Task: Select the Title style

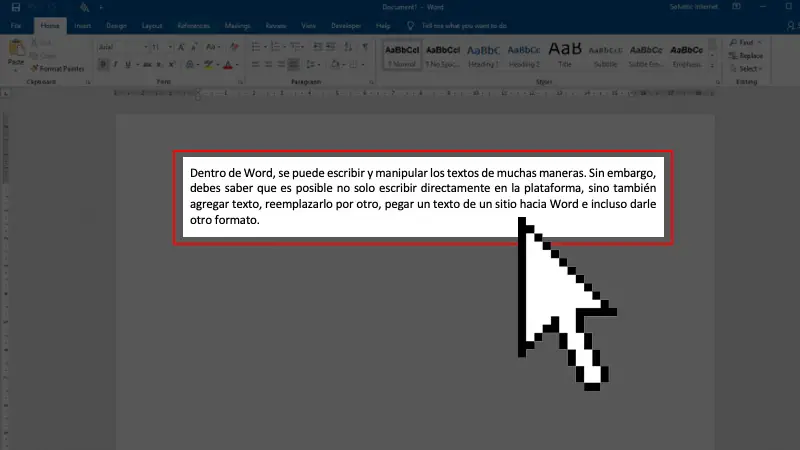Action: [x=565, y=56]
